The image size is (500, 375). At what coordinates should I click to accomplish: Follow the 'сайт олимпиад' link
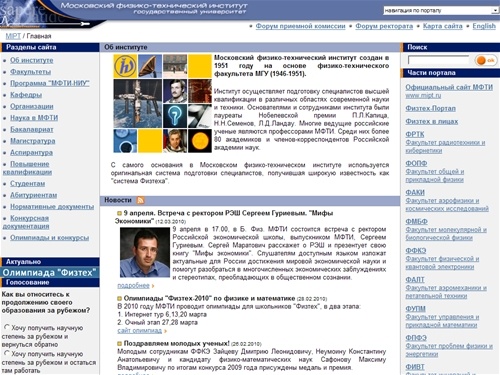coord(140,330)
